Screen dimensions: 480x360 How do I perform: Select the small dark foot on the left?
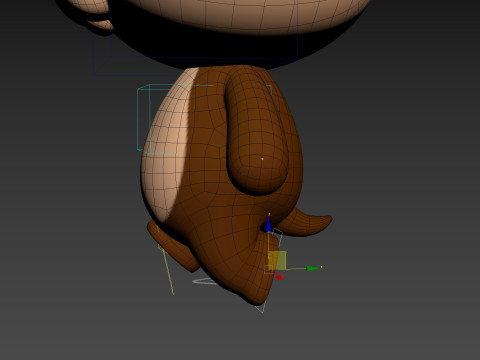pyautogui.click(x=173, y=246)
